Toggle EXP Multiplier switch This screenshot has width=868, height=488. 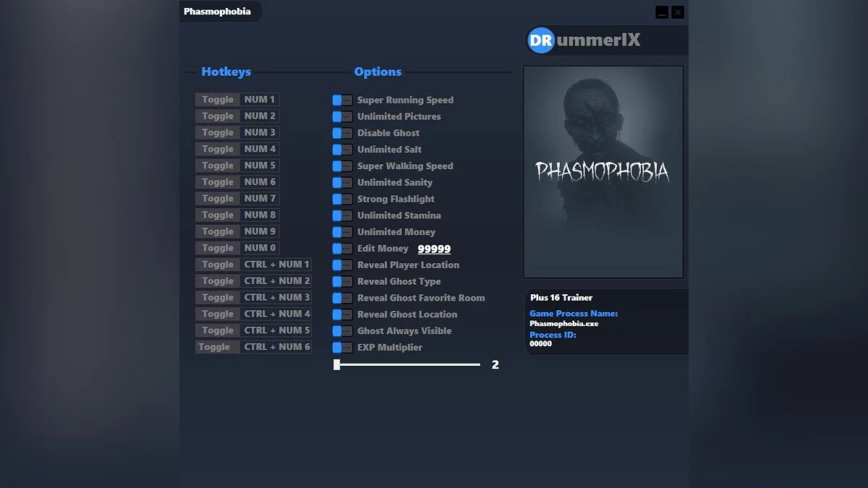pyautogui.click(x=342, y=348)
